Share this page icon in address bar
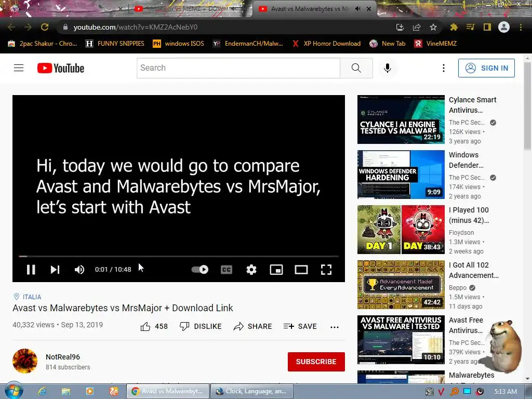Viewport: 532px width, 399px height. pyautogui.click(x=417, y=27)
